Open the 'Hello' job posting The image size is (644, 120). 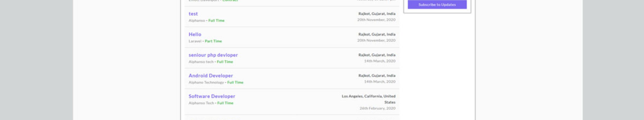[195, 34]
